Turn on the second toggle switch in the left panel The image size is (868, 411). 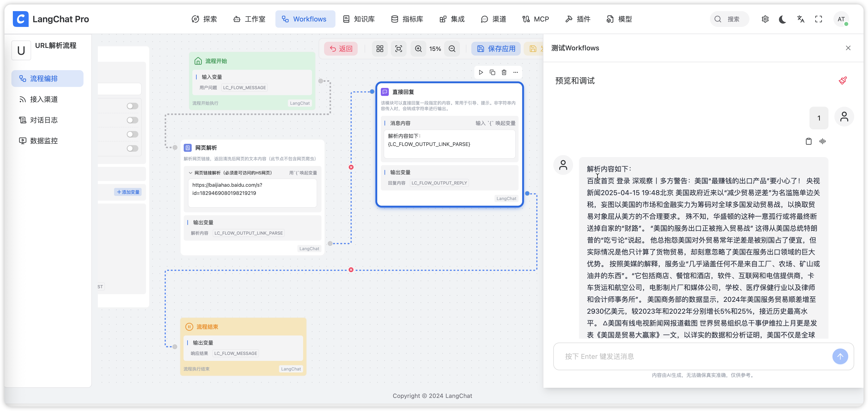[x=132, y=120]
